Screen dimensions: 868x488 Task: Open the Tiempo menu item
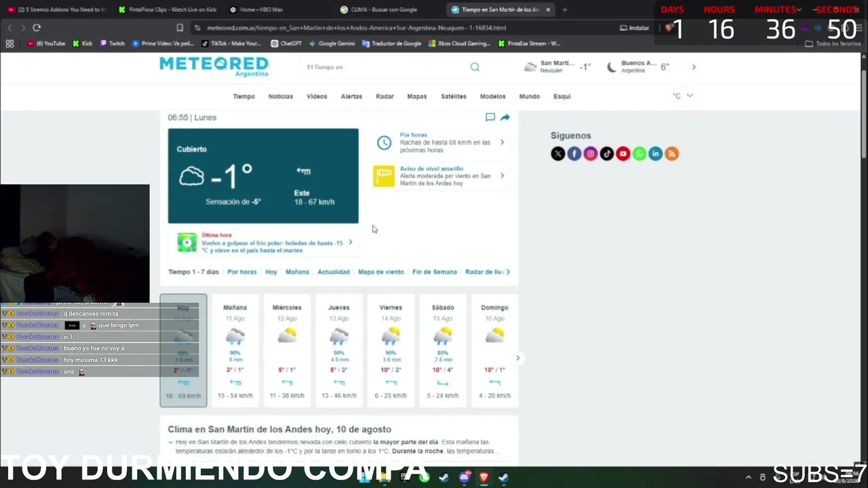pos(243,96)
